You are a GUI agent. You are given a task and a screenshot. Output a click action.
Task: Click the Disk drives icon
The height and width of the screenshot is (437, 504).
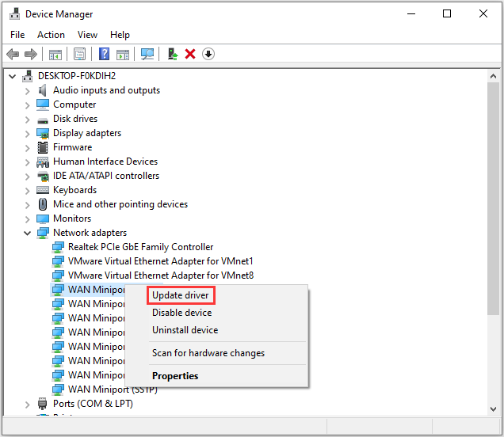point(43,120)
